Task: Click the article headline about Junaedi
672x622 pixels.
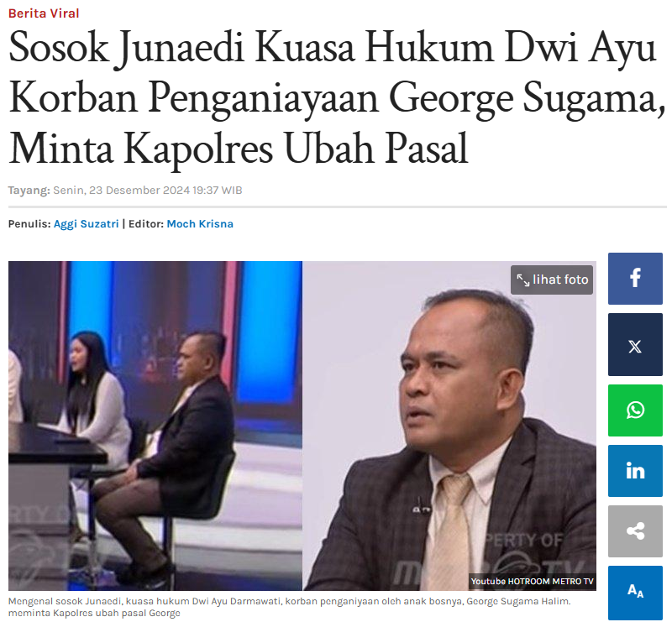Action: pos(337,97)
